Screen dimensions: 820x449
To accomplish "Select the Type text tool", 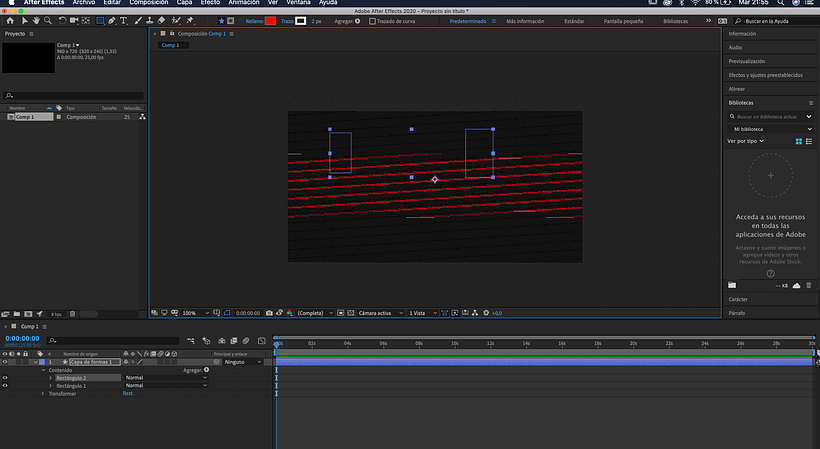I will [123, 21].
